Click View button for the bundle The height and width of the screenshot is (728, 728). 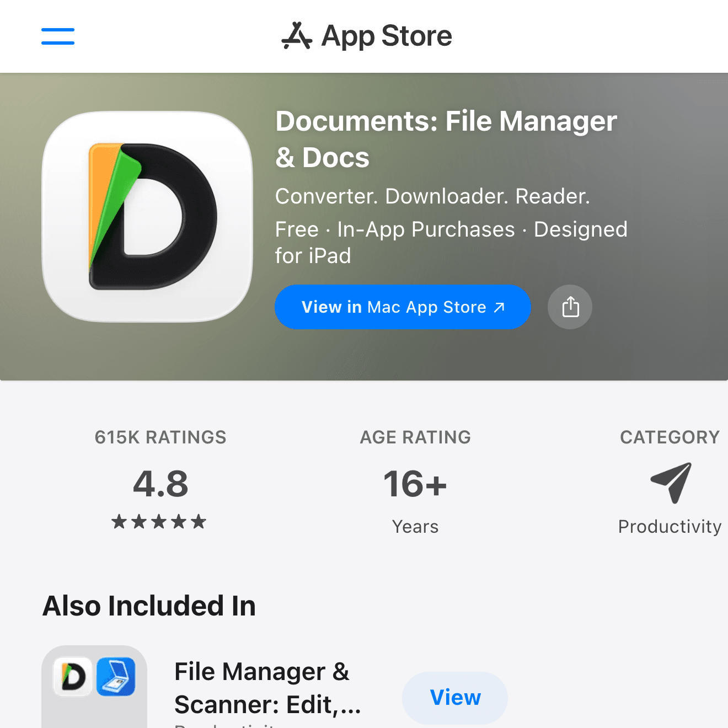coord(455,698)
